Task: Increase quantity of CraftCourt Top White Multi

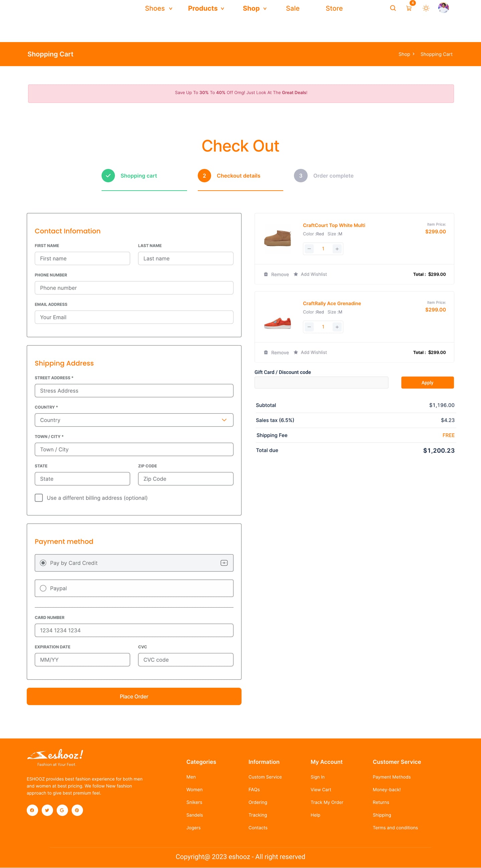Action: click(337, 249)
